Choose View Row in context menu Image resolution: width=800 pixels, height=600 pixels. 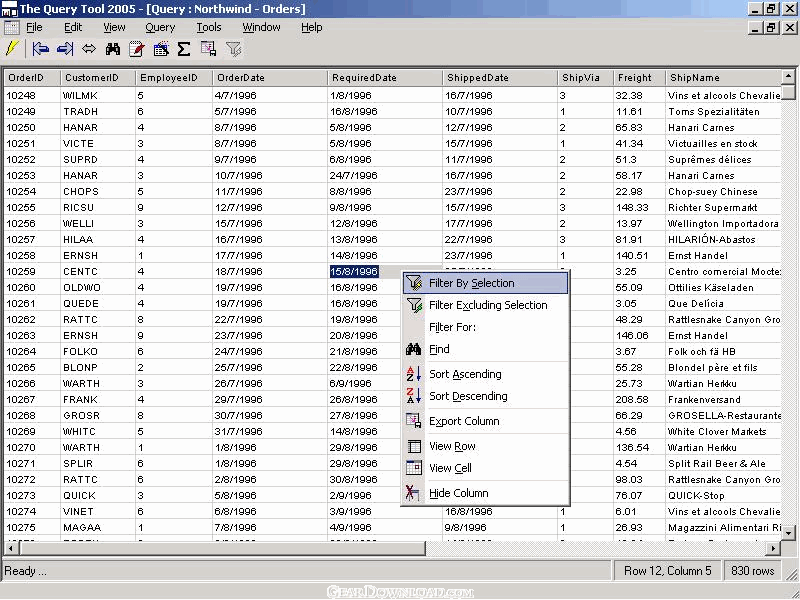coord(485,446)
